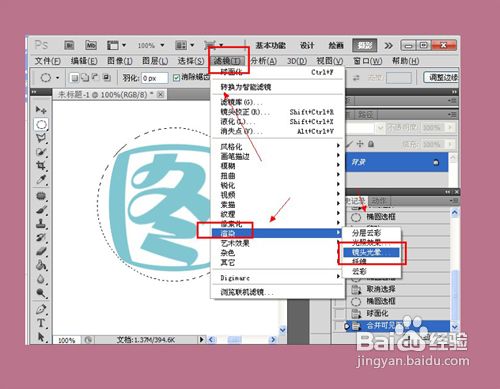
Task: Select the Elliptical Marquee tool
Action: (x=41, y=124)
